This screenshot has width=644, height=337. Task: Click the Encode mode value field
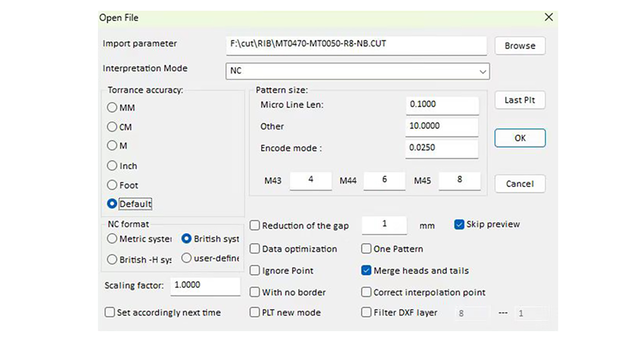coord(442,149)
